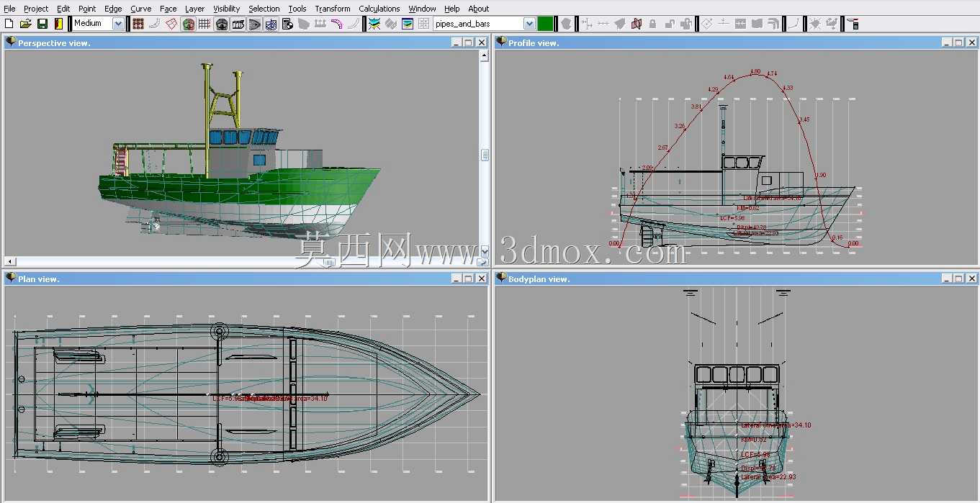Click the 2.67 value on the red curve
Screen dimensions: 980x503
coord(663,148)
